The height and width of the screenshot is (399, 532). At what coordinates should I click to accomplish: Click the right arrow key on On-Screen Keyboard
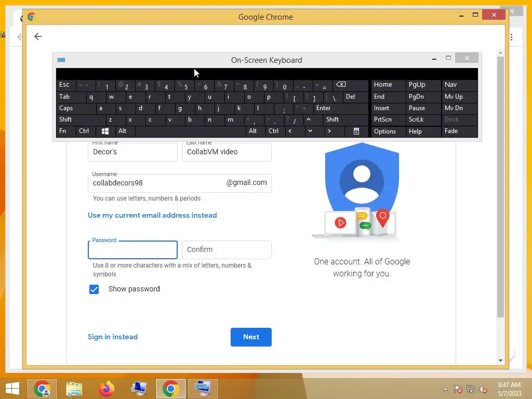[x=329, y=131]
